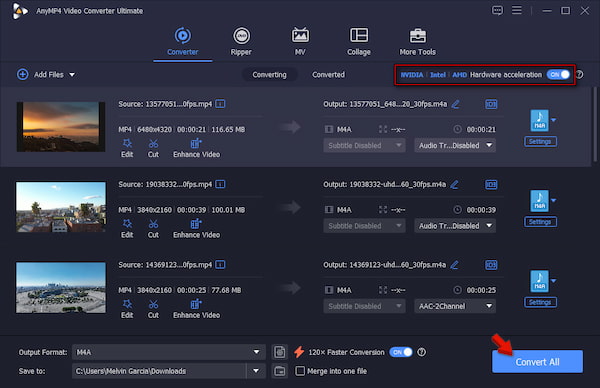Screen dimensions: 600x388
Task: Open M4A format icon for 14369123 file
Action: (x=540, y=281)
